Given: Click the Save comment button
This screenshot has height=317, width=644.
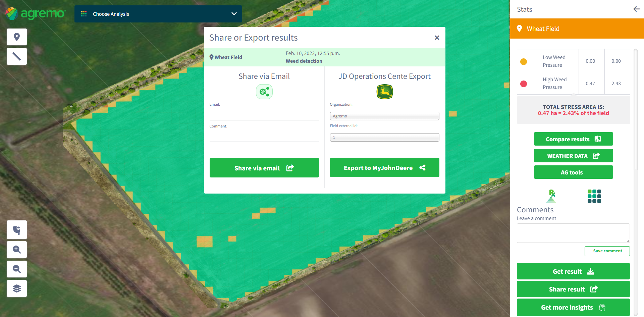Looking at the screenshot, I should (607, 251).
